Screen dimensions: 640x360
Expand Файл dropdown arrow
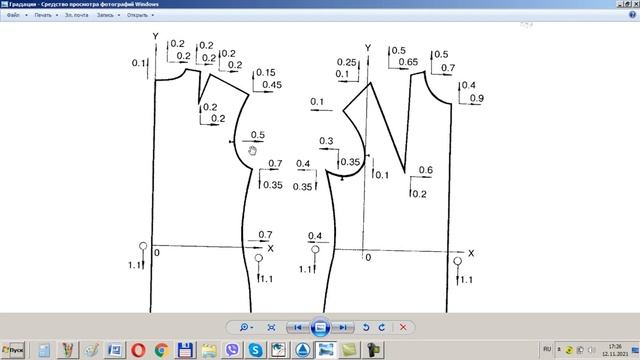(x=27, y=16)
